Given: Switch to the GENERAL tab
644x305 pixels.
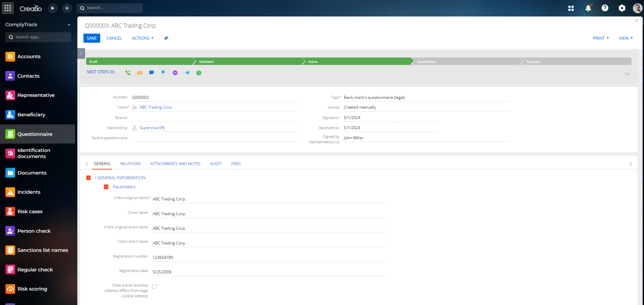Looking at the screenshot, I should coord(102,163).
